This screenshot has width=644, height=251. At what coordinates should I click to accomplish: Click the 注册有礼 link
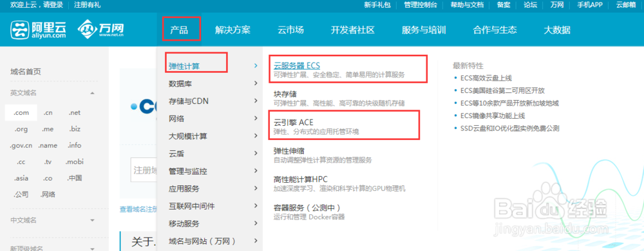click(87, 5)
